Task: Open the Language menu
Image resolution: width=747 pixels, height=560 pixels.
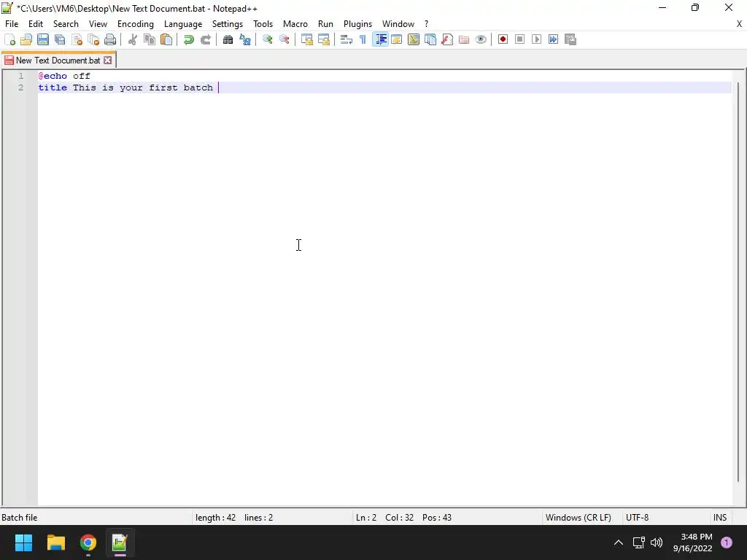Action: tap(183, 24)
